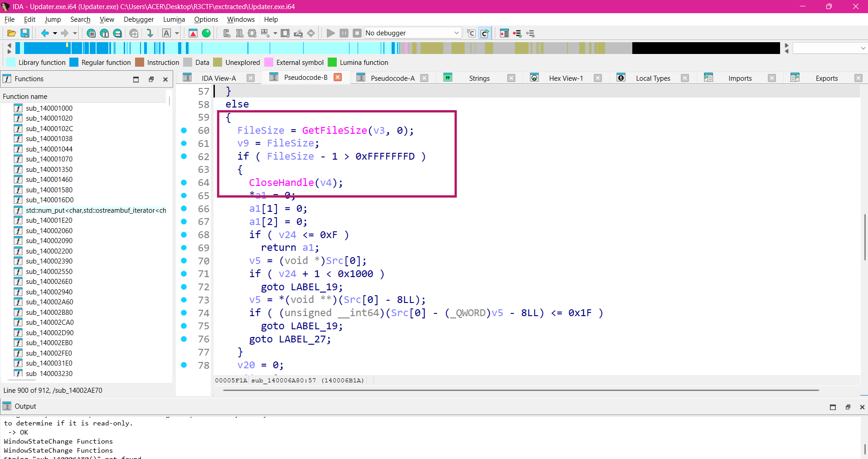
Task: Expand the back-history dropdown arrow
Action: tap(55, 33)
